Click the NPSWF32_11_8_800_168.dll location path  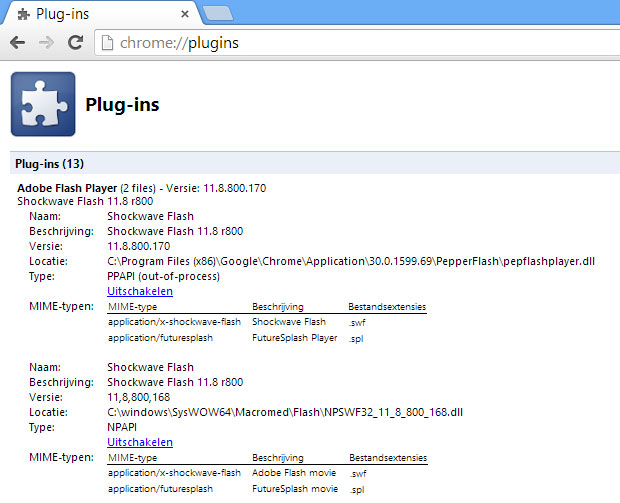click(x=285, y=412)
